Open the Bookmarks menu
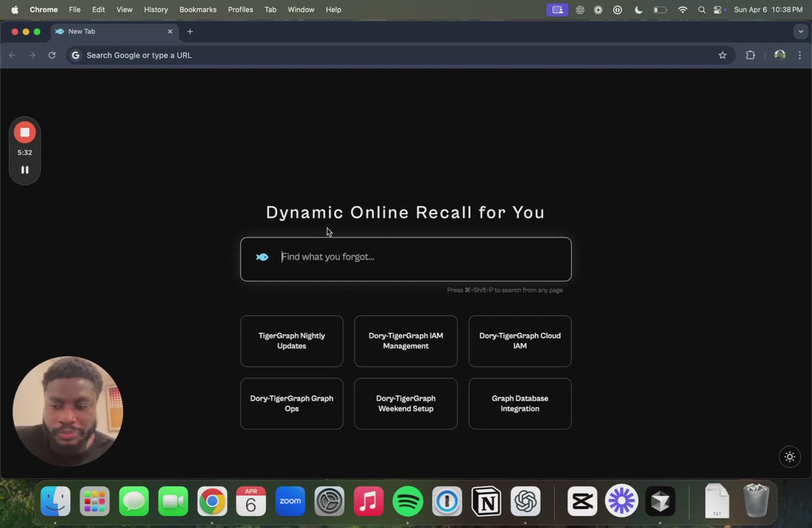Viewport: 812px width, 528px height. [x=198, y=10]
